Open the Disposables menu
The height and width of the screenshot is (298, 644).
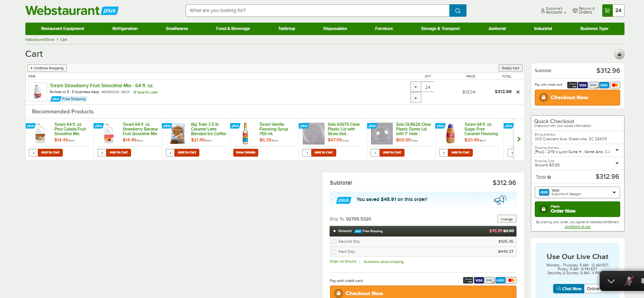pos(335,29)
